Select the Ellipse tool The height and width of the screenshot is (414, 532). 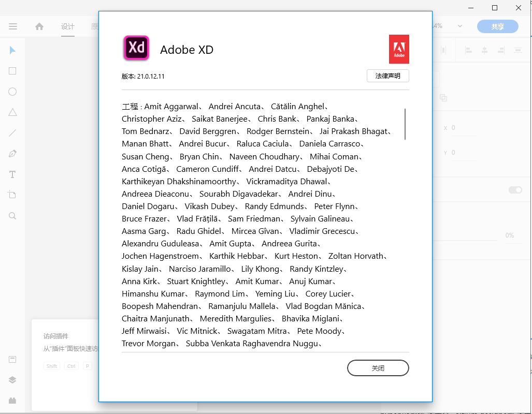pyautogui.click(x=12, y=92)
